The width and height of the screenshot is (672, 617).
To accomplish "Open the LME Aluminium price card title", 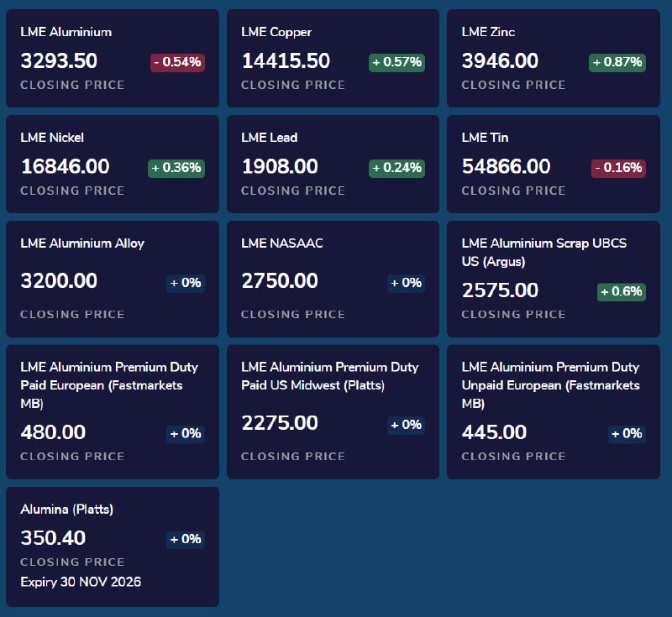I will [x=66, y=32].
